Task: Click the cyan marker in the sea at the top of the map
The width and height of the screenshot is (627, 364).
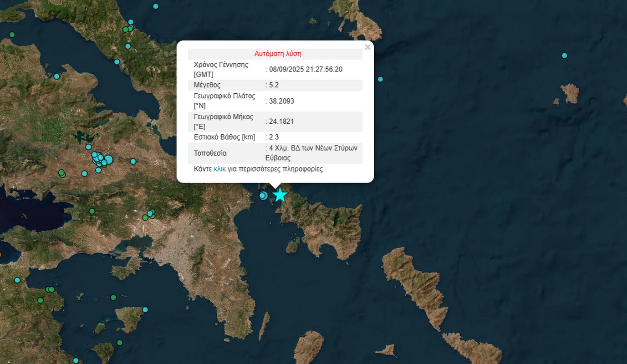Action: pos(156,6)
